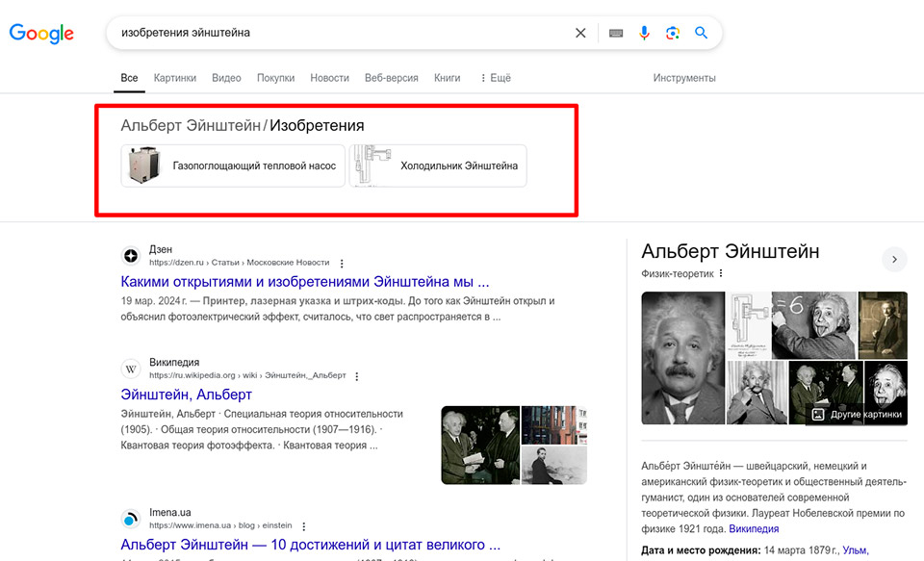Image resolution: width=924 pixels, height=561 pixels.
Task: Switch to the Видео tab
Action: click(x=226, y=78)
